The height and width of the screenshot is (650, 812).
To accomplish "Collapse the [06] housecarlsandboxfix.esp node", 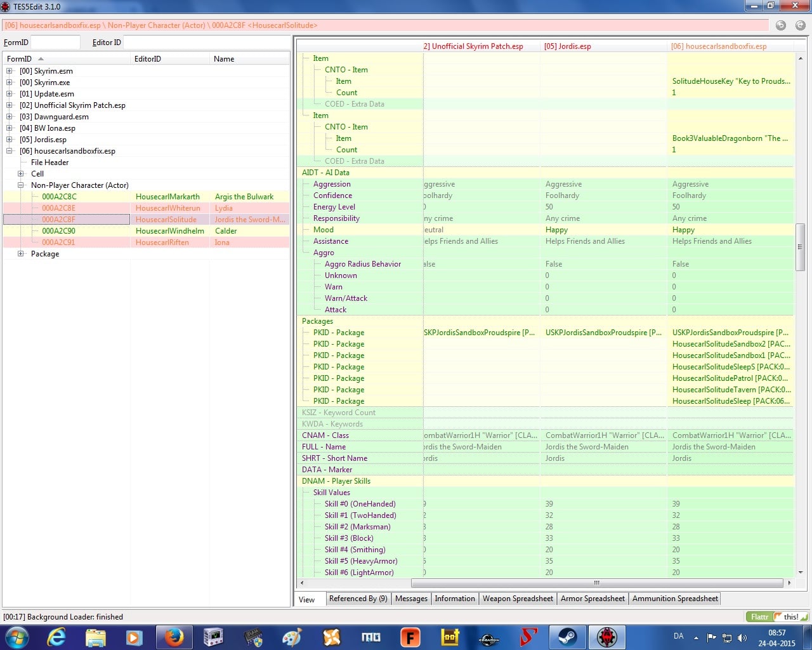I will [x=10, y=151].
